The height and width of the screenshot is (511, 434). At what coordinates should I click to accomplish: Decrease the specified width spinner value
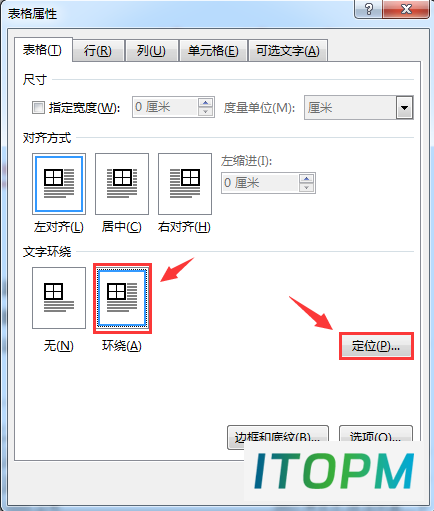pos(205,111)
